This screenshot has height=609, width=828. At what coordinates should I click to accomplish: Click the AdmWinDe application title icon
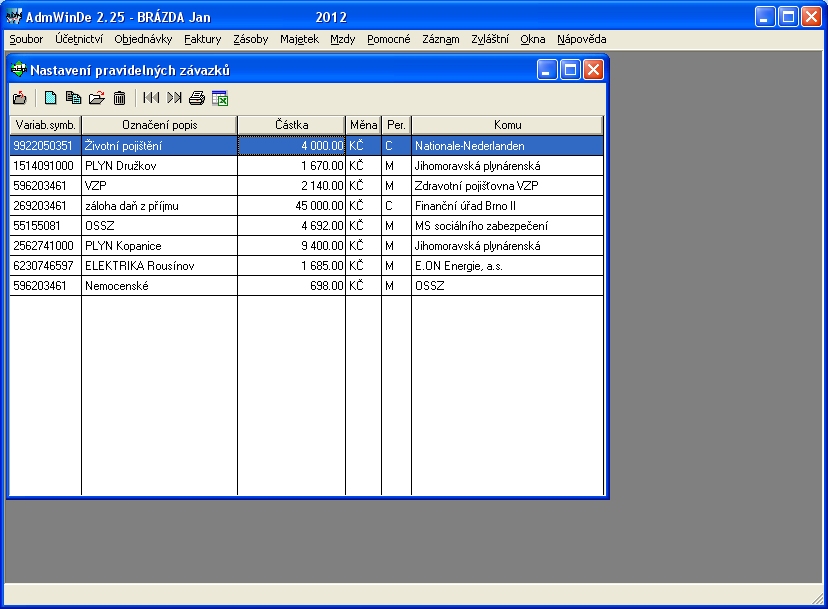[x=14, y=17]
